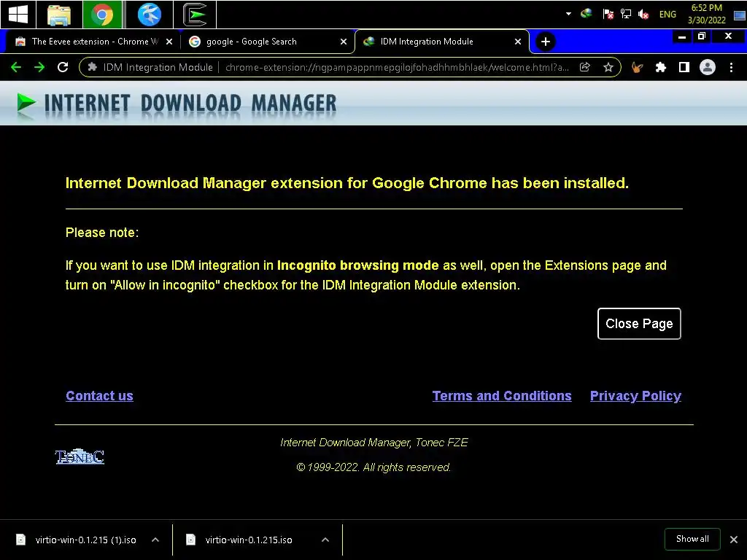747x560 pixels.
Task: Go back to previous page
Action: (16, 67)
